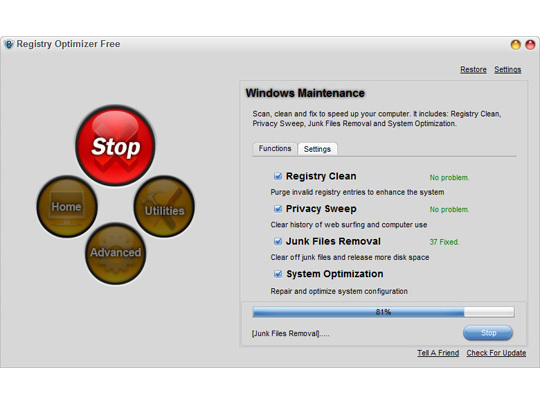The height and width of the screenshot is (405, 540).
Task: Click the Tell A Friend link
Action: click(x=438, y=353)
